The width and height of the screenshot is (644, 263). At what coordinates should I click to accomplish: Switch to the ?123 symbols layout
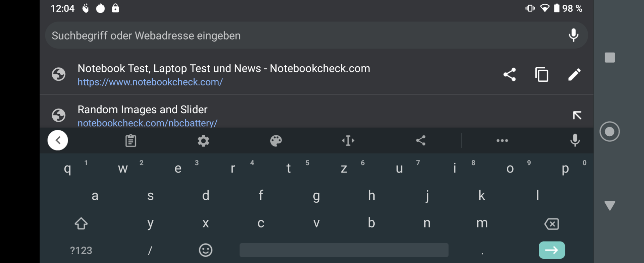[81, 250]
